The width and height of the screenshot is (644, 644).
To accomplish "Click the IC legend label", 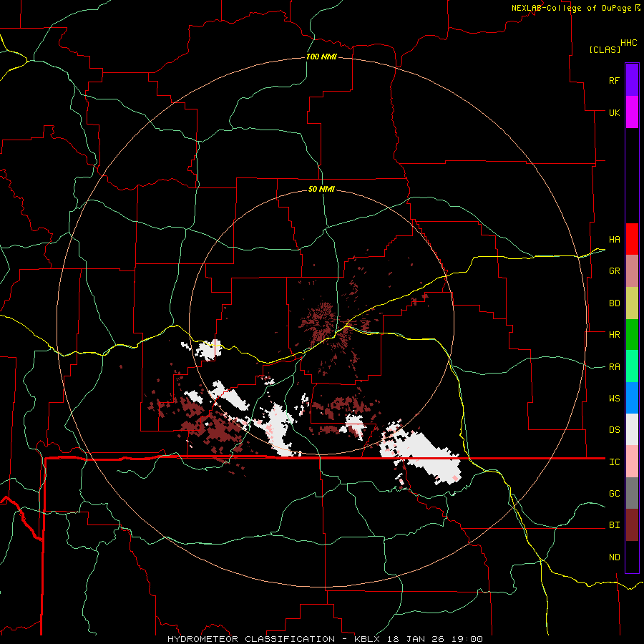I will tap(614, 462).
